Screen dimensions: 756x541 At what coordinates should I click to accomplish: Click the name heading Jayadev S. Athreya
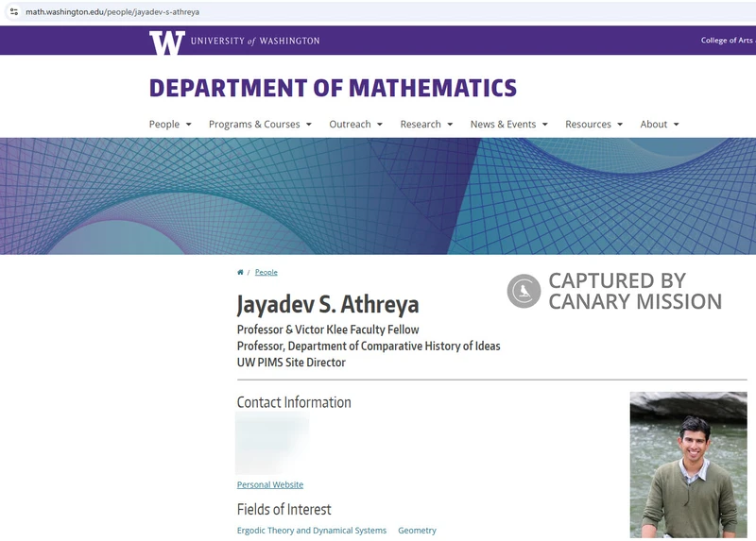pos(328,304)
